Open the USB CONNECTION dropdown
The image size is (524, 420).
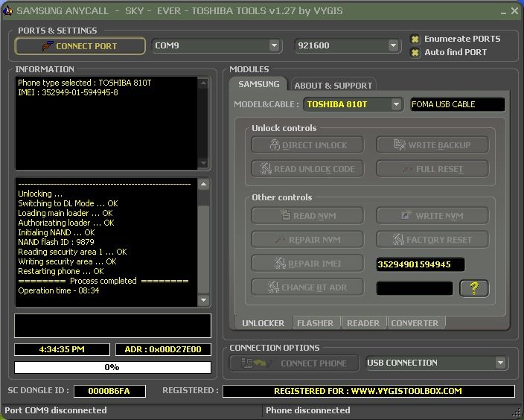click(500, 363)
